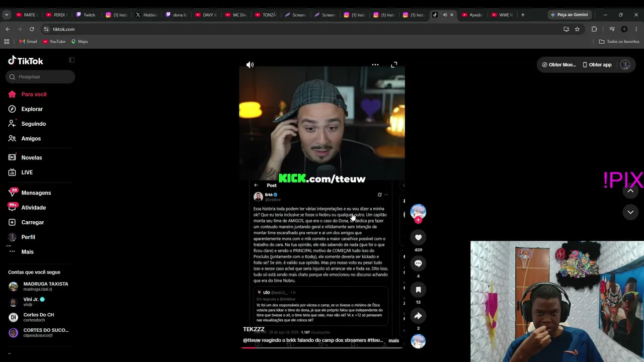Open the video's three-dot options menu
644x362 pixels.
[375, 65]
